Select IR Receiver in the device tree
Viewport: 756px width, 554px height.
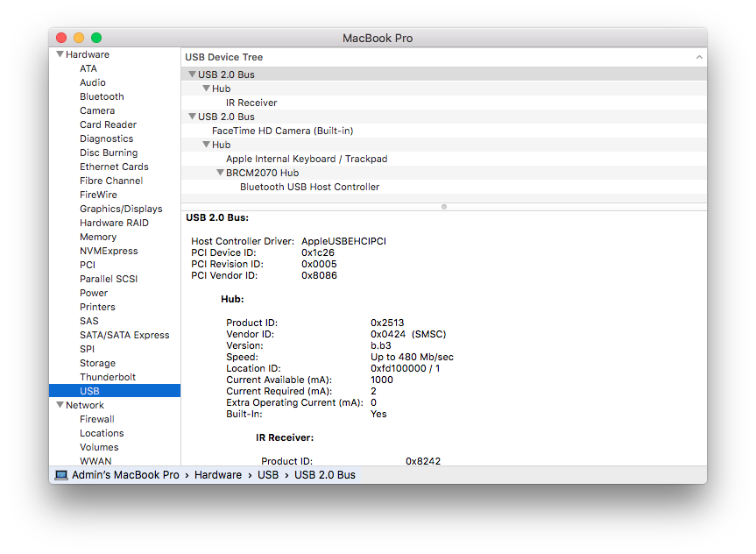444,103
